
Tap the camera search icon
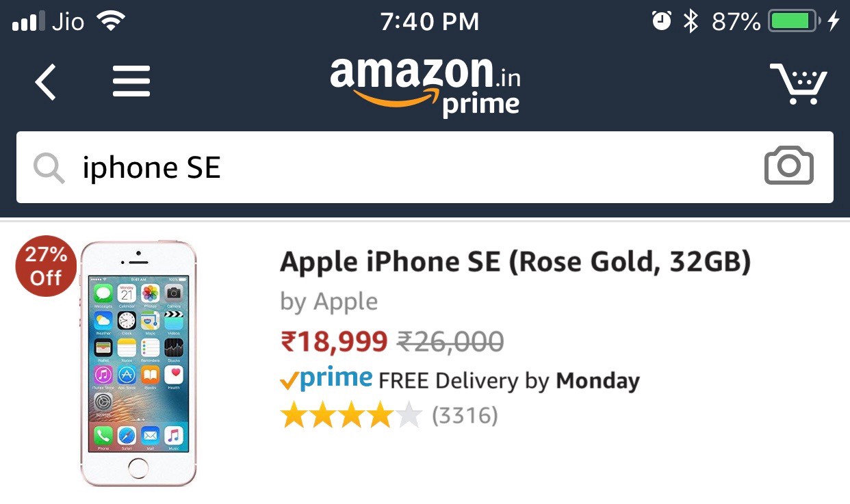click(788, 167)
